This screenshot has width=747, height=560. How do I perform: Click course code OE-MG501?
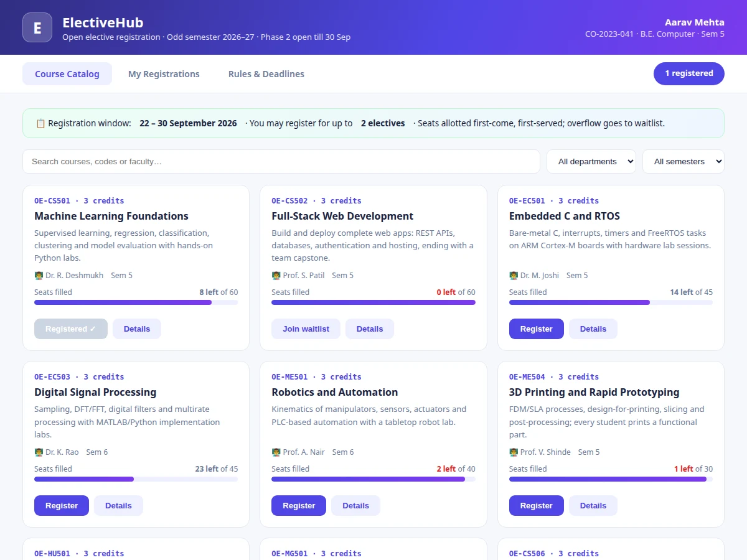tap(289, 553)
